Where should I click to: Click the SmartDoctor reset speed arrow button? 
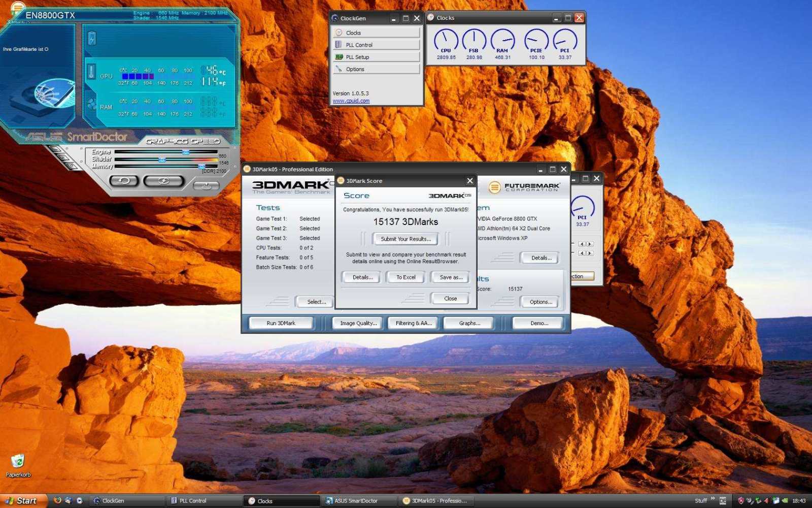[x=124, y=180]
